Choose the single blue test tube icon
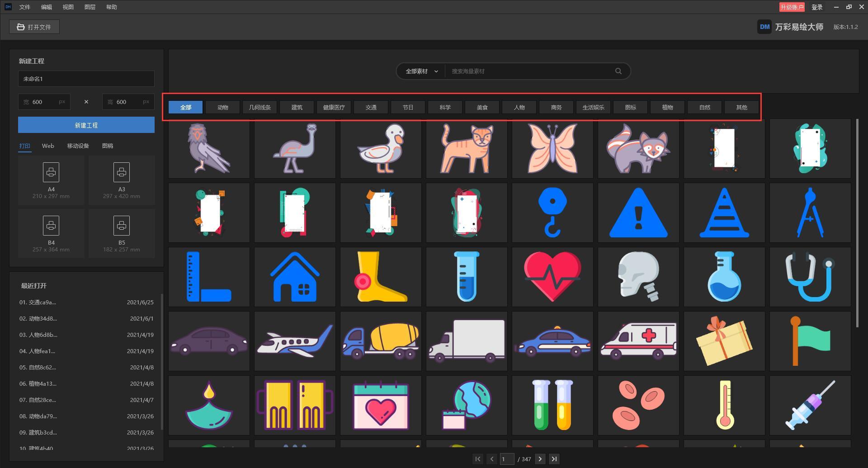Screen dimensions: 868x468 coord(467,277)
